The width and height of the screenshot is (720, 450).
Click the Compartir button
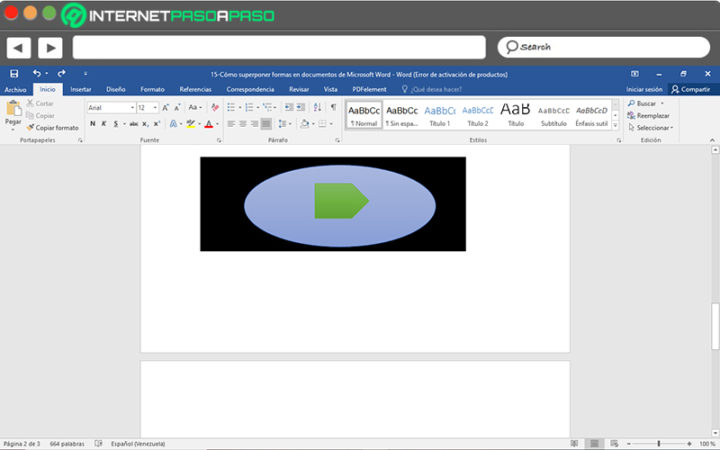691,90
